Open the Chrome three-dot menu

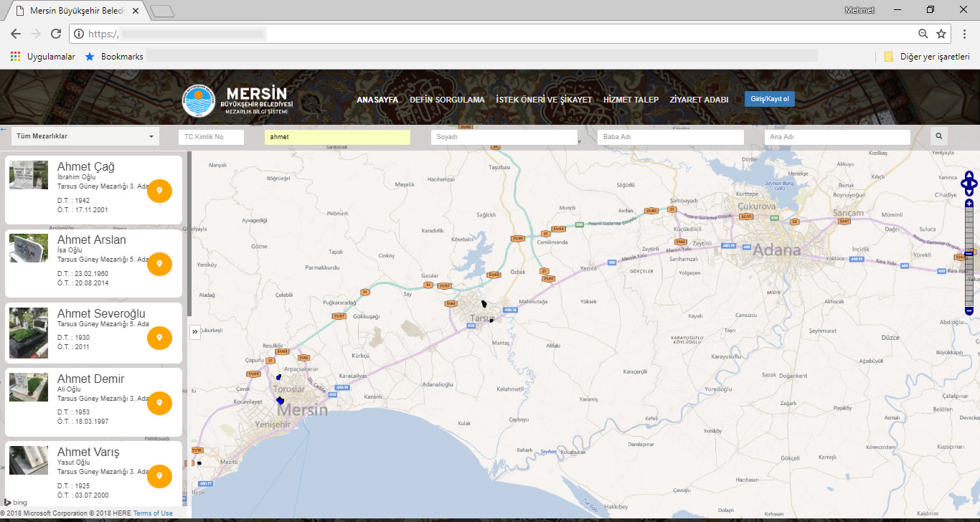(x=965, y=34)
